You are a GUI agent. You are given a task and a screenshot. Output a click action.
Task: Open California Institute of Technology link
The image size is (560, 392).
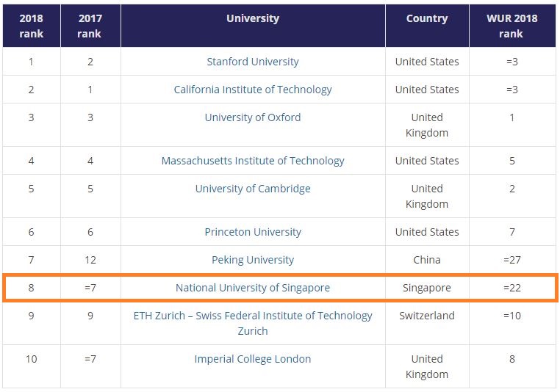(253, 90)
